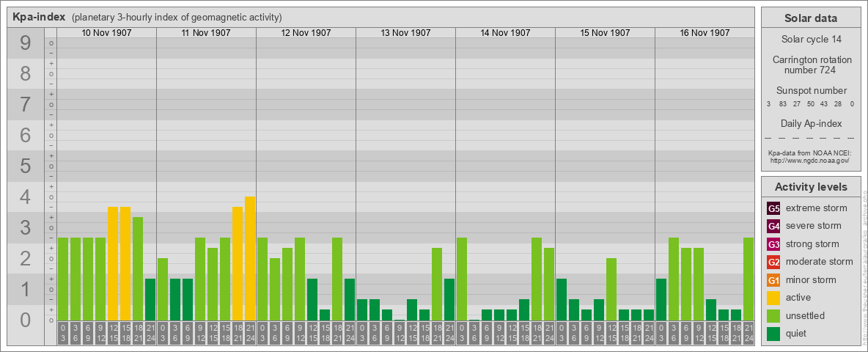The width and height of the screenshot is (868, 352).
Task: Click the 18-21 bar on 12 Nov
Action: pos(337,279)
